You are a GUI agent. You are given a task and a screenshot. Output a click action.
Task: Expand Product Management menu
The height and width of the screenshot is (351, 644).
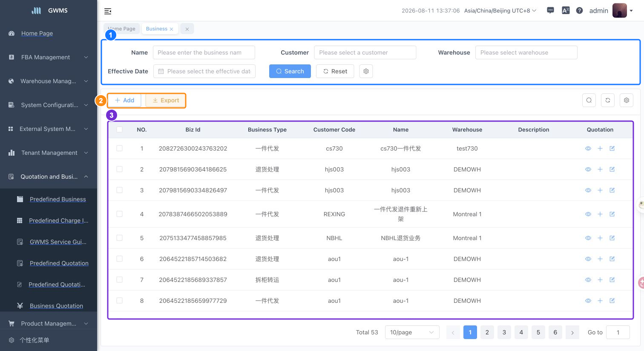click(x=49, y=324)
